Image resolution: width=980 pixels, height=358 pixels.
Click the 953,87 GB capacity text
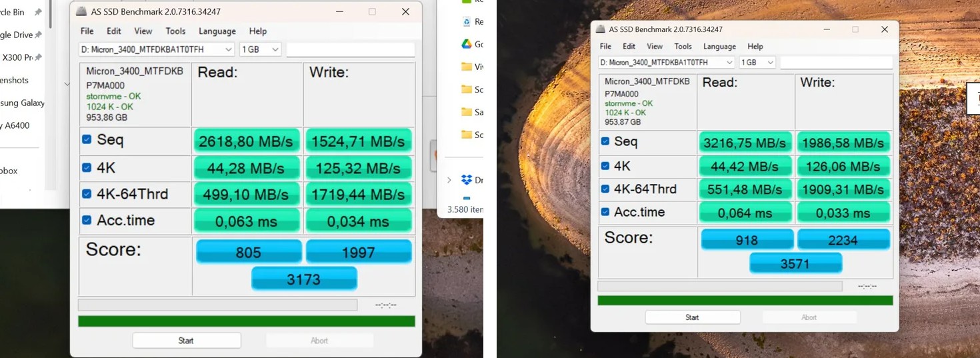coord(623,122)
